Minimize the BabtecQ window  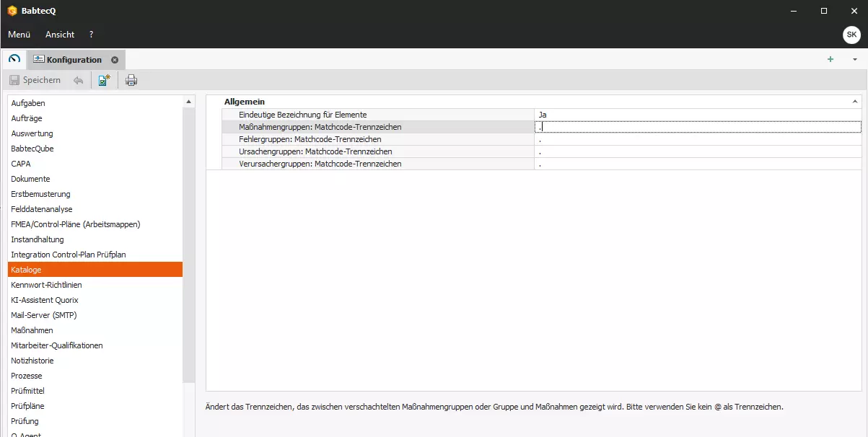(792, 11)
